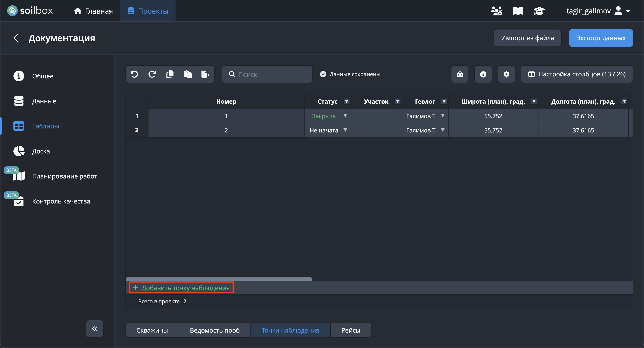Switch to the Рейсы tab
This screenshot has width=644, height=348.
pyautogui.click(x=350, y=330)
